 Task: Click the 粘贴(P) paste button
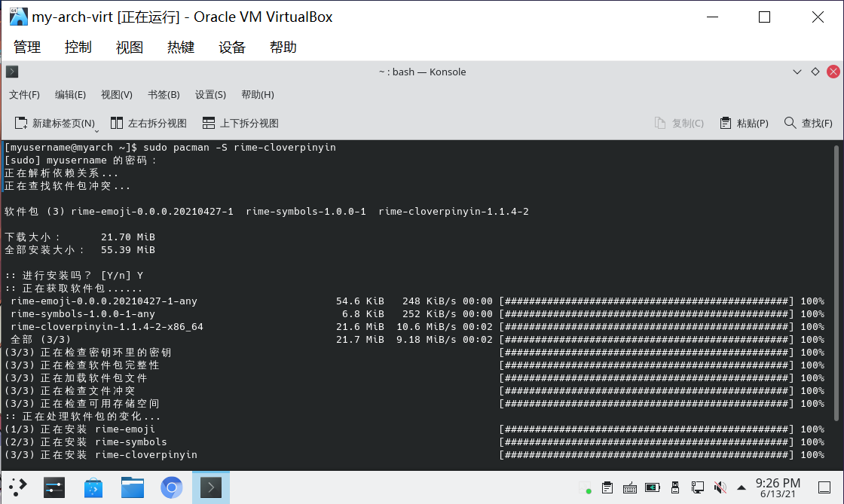(x=744, y=123)
